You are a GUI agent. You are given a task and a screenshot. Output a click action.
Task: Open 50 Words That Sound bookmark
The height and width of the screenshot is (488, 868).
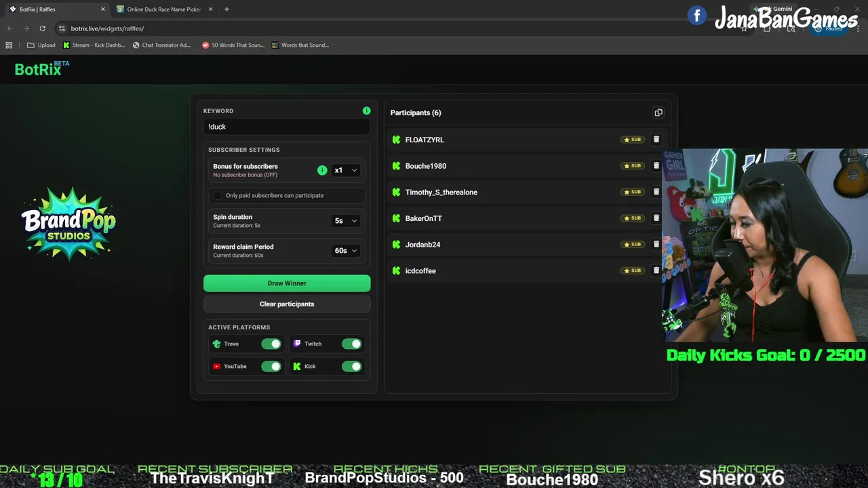click(233, 45)
